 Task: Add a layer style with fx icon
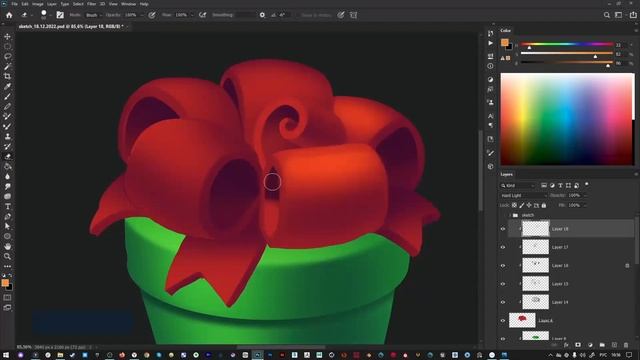pos(566,345)
